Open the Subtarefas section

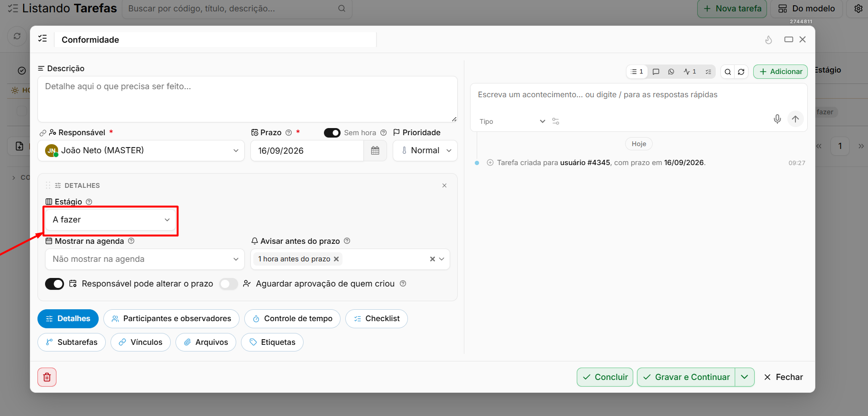tap(72, 342)
